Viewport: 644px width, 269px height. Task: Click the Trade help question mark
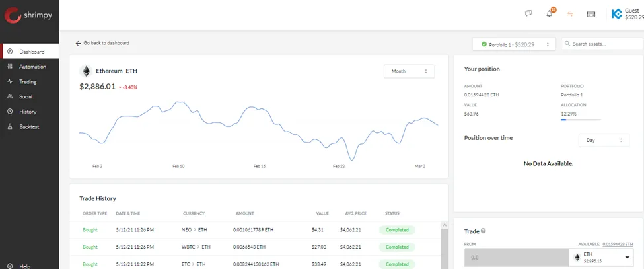tap(483, 231)
